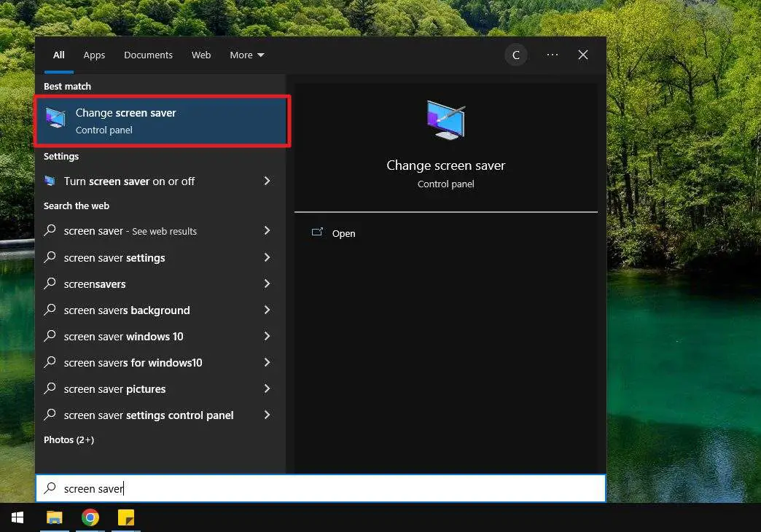Switch to the Documents tab

(148, 55)
